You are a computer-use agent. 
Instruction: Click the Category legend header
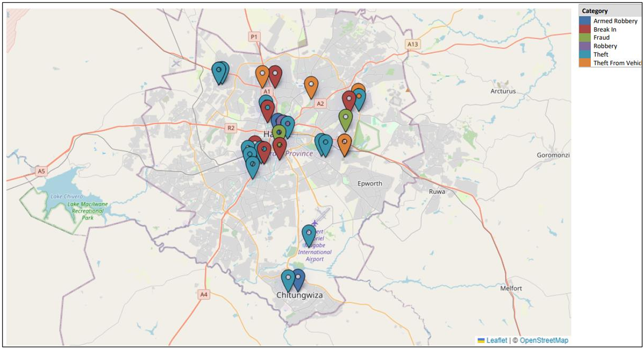(x=595, y=11)
